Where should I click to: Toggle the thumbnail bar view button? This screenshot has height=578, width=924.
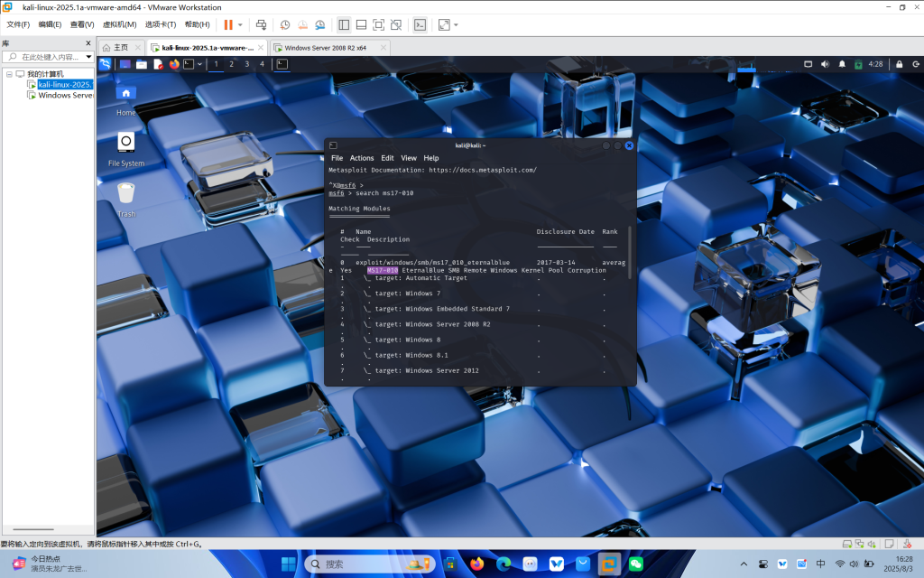coord(361,24)
